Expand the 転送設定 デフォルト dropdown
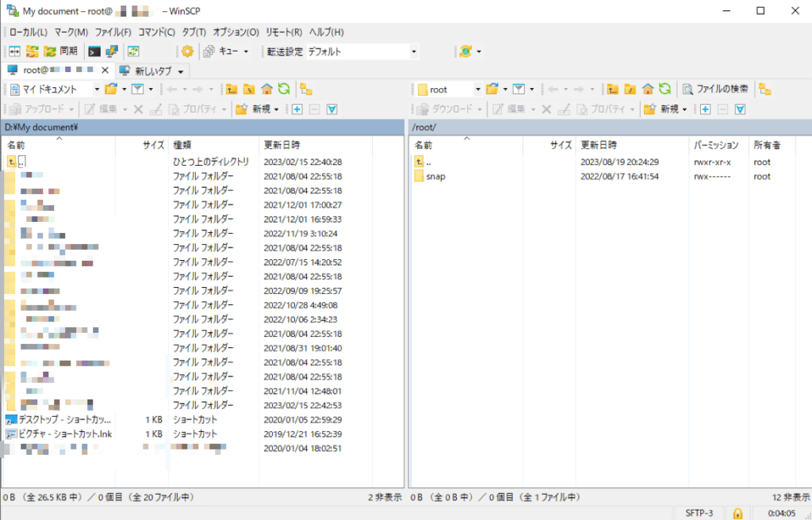 point(413,52)
